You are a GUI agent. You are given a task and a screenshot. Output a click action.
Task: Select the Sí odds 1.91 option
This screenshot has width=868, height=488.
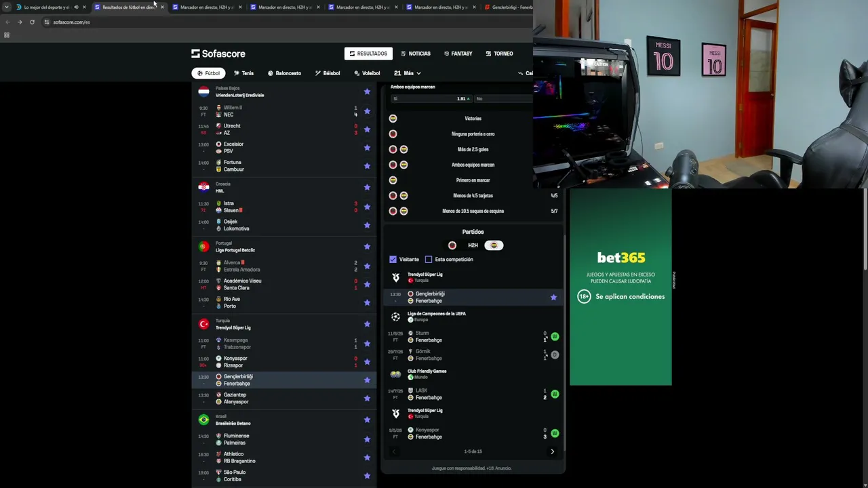coord(431,99)
